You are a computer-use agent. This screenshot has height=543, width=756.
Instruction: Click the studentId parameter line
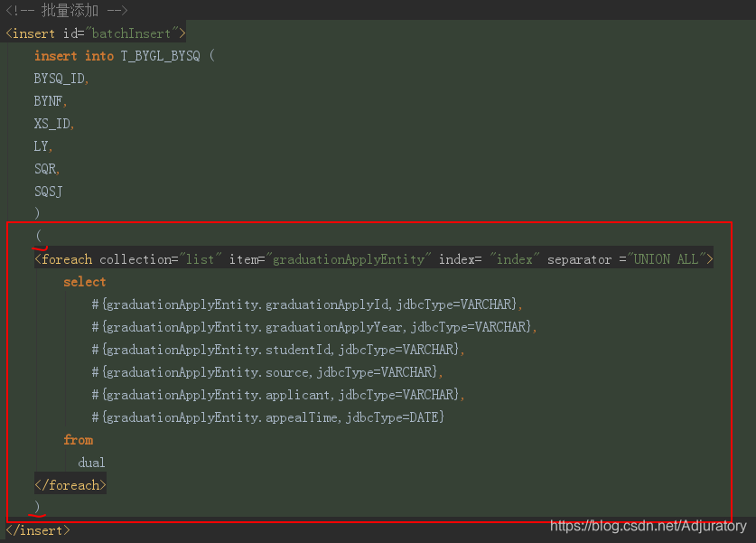point(278,350)
